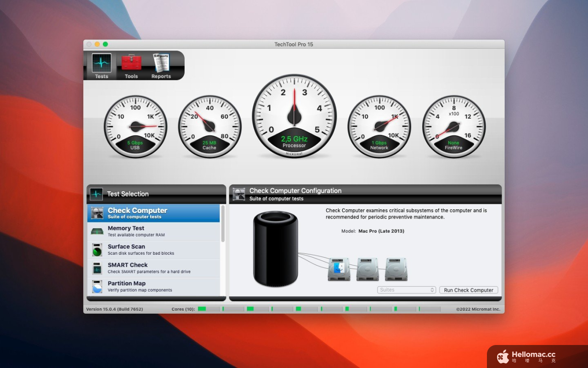The height and width of the screenshot is (368, 588).
Task: Click the Check Computer Configuration header icon
Action: [239, 194]
